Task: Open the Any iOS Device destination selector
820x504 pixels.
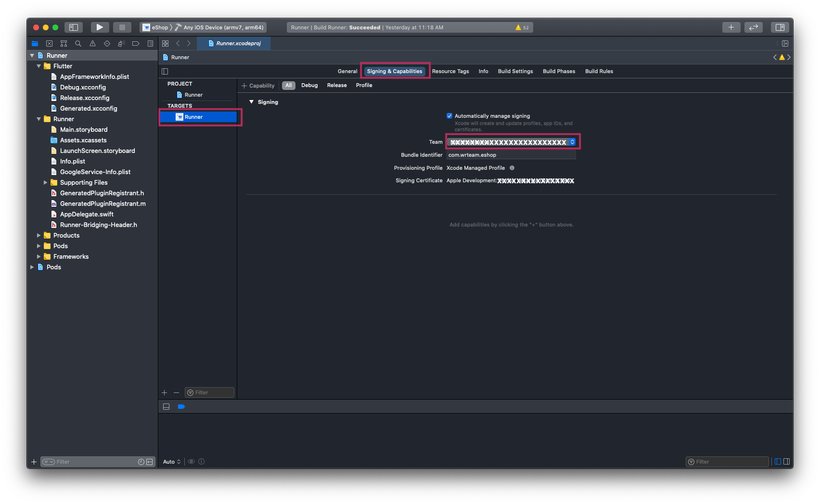Action: (x=220, y=27)
